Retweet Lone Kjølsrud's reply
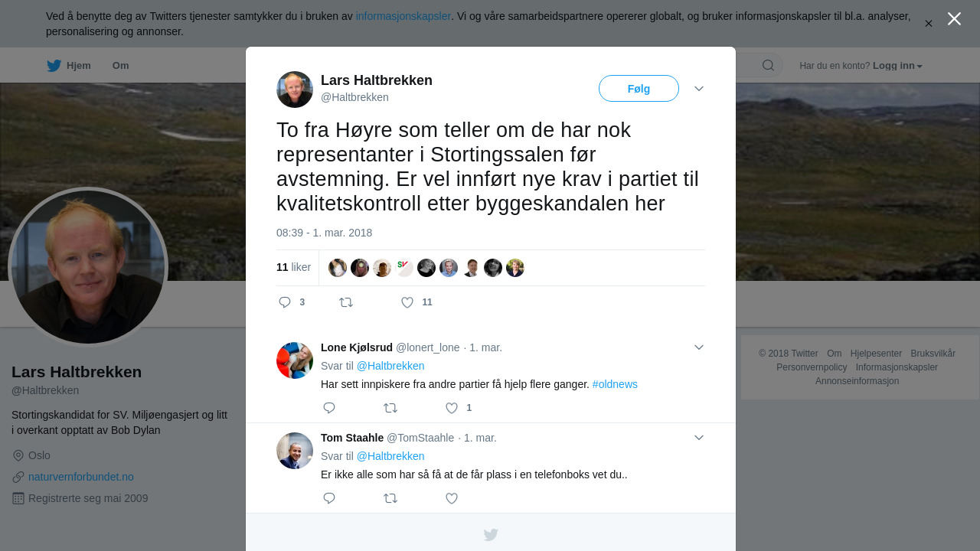The width and height of the screenshot is (980, 551). click(390, 408)
